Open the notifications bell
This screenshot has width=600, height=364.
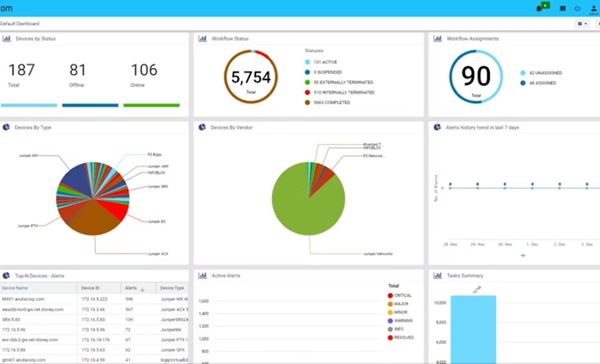[539, 8]
